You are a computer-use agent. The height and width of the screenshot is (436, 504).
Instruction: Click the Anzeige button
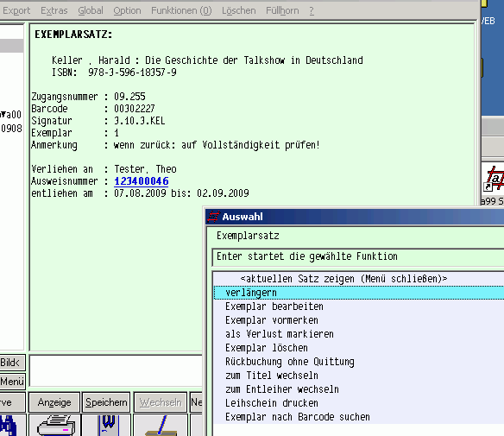54,402
